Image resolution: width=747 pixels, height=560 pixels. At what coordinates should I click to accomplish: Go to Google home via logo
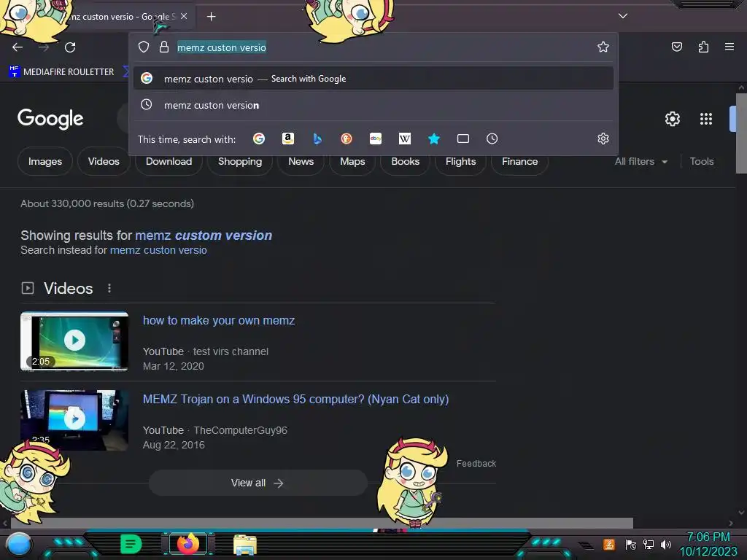(x=50, y=119)
